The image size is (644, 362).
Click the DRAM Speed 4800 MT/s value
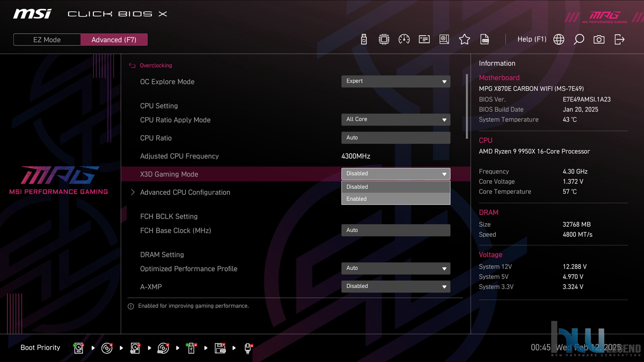(x=577, y=235)
